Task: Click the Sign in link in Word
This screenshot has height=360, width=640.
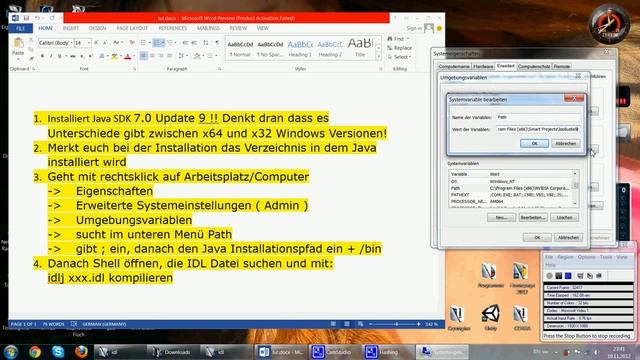Action: pos(414,28)
